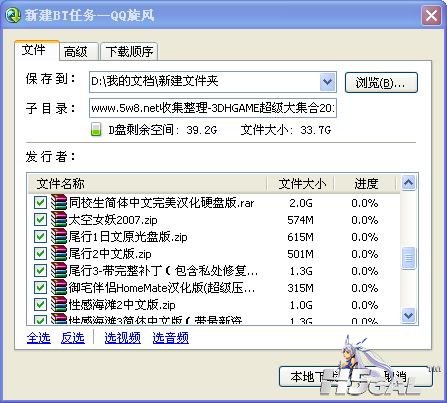Uncheck the 同校生简体中文完美汉化硬盘版.rar checkbox
The width and height of the screenshot is (447, 403).
tap(40, 202)
